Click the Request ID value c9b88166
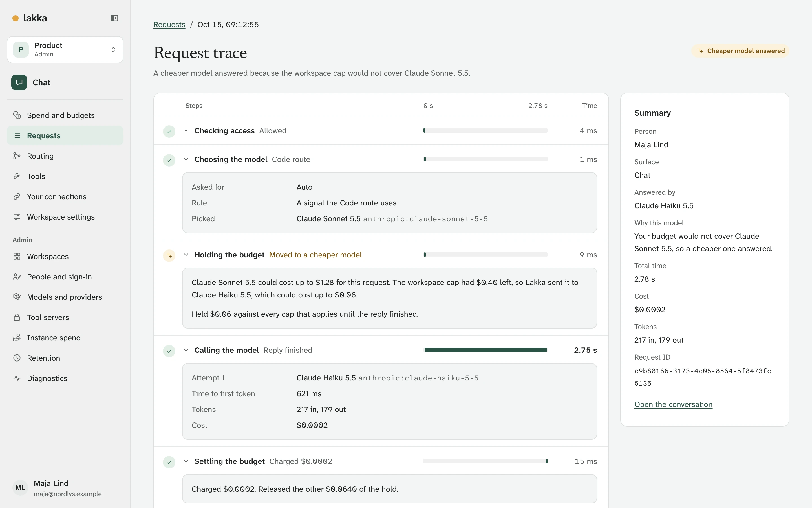 tap(703, 377)
